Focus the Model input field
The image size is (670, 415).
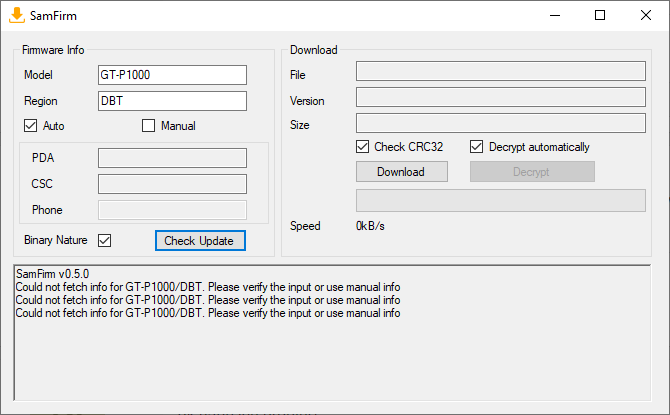(172, 75)
